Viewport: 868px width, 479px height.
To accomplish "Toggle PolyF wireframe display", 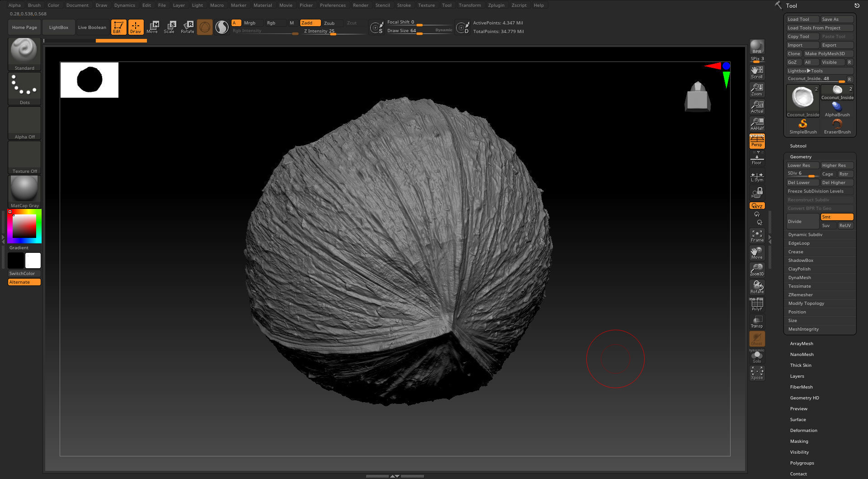I will [757, 304].
